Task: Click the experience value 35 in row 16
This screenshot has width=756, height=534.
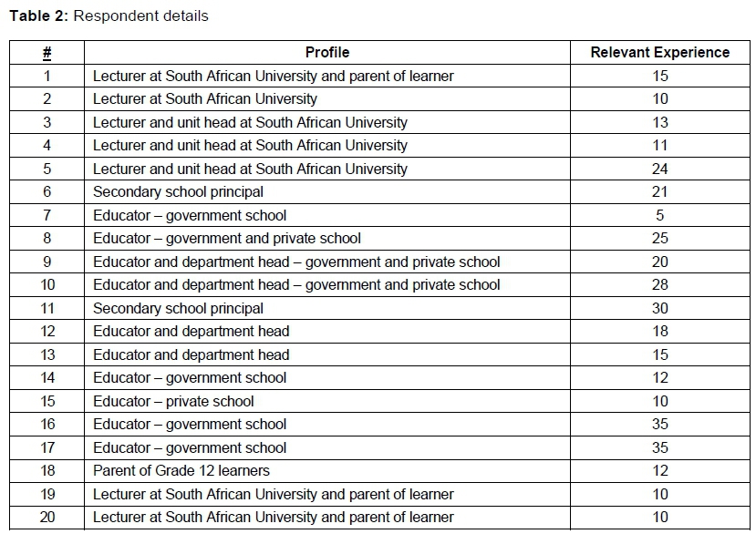Action: tap(659, 424)
